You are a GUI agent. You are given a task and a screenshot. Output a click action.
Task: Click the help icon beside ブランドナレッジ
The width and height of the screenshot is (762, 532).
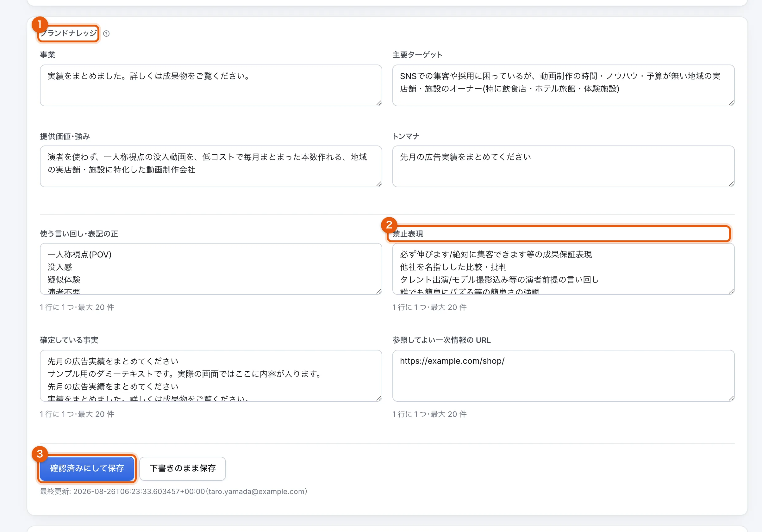[x=106, y=34]
